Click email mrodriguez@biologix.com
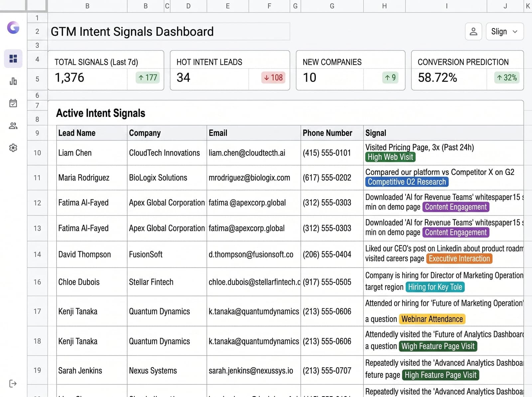The height and width of the screenshot is (397, 532). (249, 178)
